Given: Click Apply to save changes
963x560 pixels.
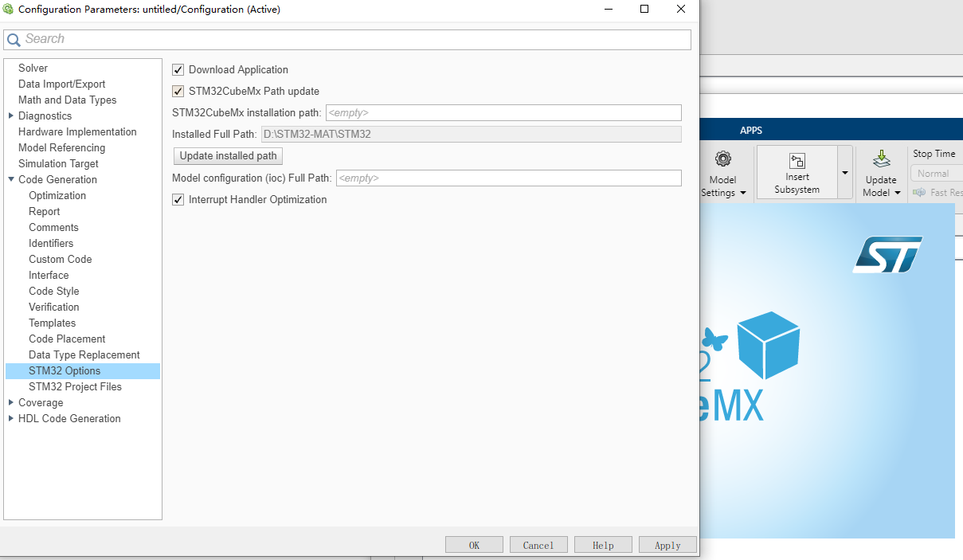Looking at the screenshot, I should (x=667, y=544).
